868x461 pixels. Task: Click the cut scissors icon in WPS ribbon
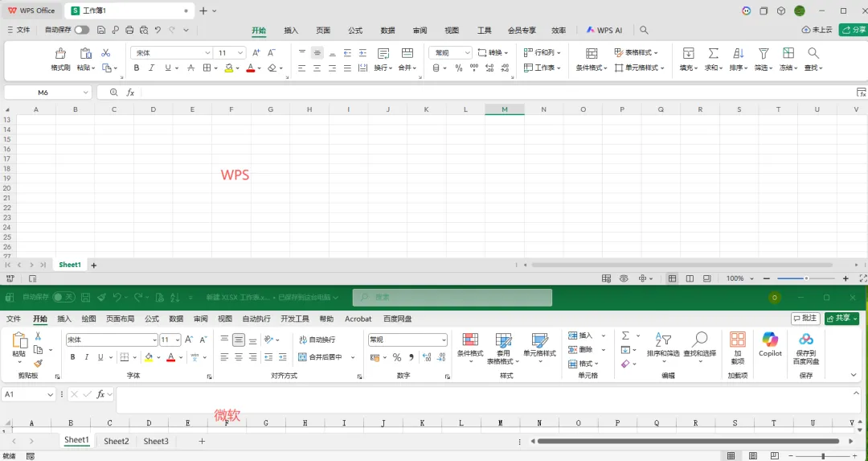tap(106, 53)
